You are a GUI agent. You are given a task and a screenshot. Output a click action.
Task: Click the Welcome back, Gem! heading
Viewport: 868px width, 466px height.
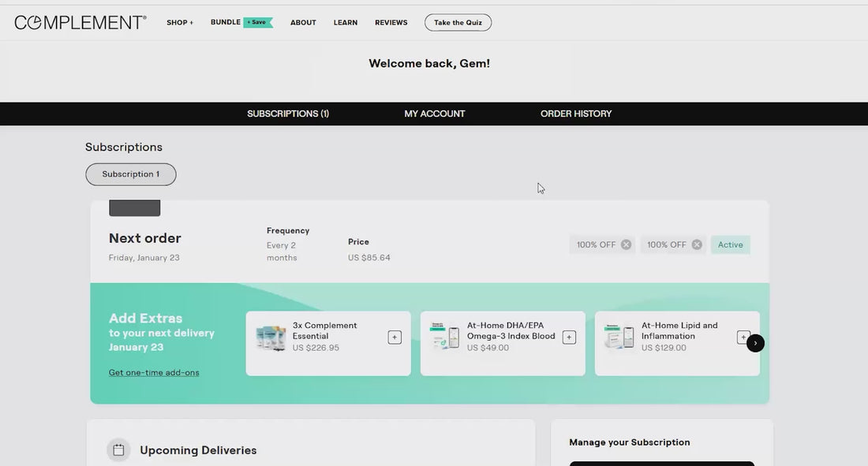pos(429,64)
